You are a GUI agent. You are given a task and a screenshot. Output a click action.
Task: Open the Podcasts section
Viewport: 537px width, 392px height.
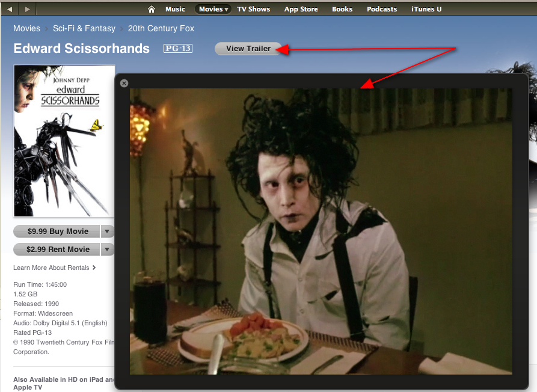(x=382, y=9)
